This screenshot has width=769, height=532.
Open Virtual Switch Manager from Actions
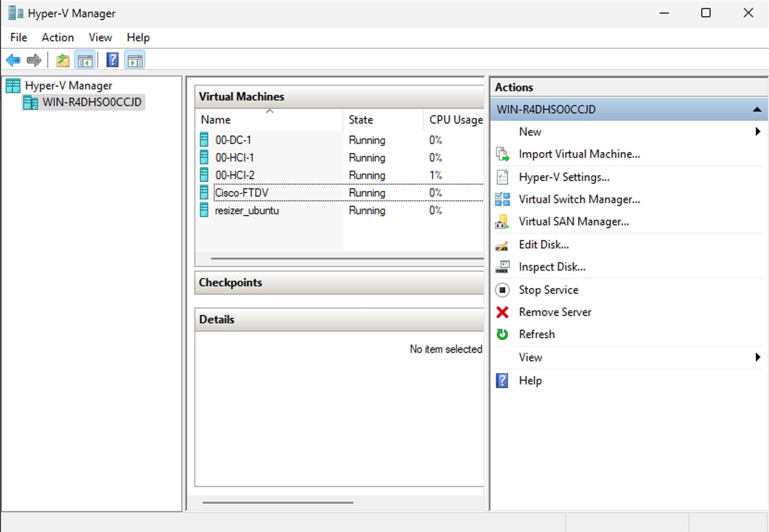click(x=579, y=199)
